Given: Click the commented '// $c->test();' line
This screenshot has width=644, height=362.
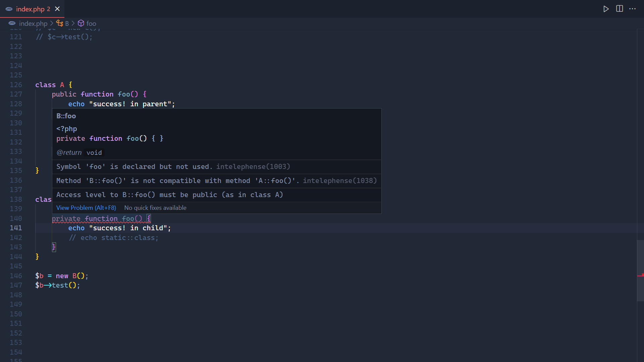Looking at the screenshot, I should pos(64,37).
